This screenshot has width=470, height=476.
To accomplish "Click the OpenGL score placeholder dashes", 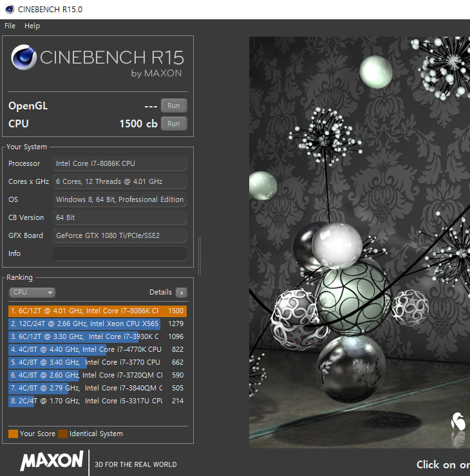I will [x=151, y=106].
